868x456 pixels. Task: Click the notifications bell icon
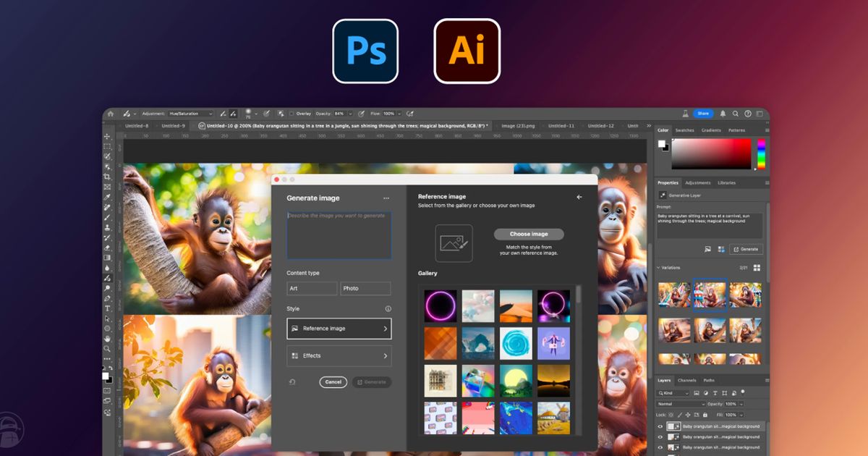[723, 114]
